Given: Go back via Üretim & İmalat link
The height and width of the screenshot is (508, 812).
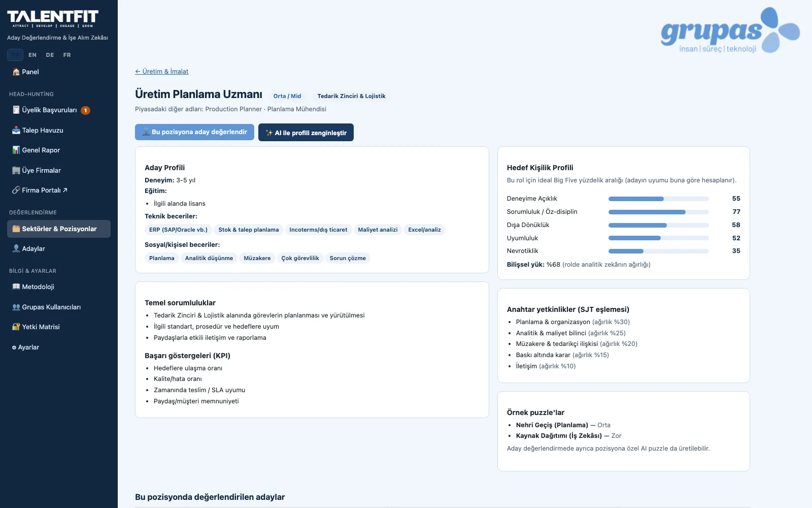Looking at the screenshot, I should point(161,72).
